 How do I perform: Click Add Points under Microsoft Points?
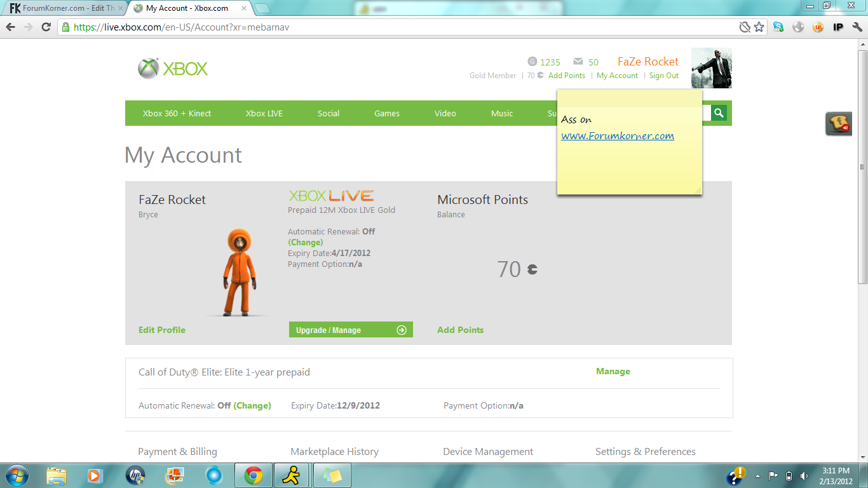(x=460, y=330)
